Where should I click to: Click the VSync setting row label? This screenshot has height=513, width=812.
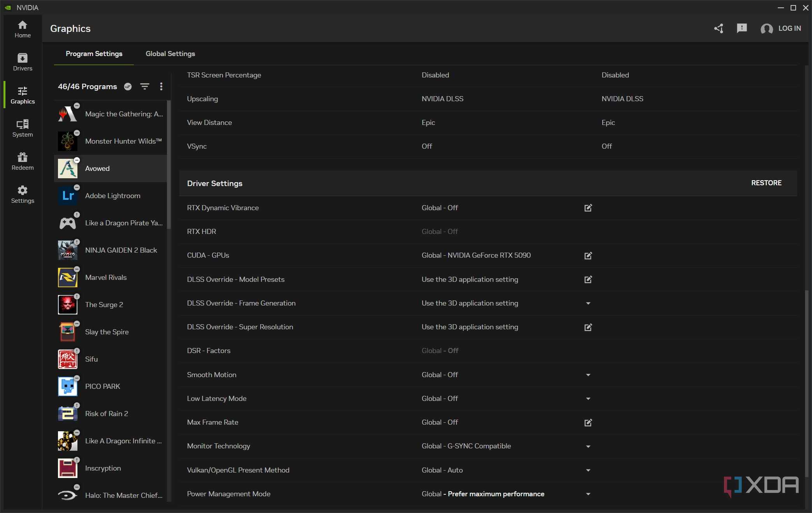(197, 146)
